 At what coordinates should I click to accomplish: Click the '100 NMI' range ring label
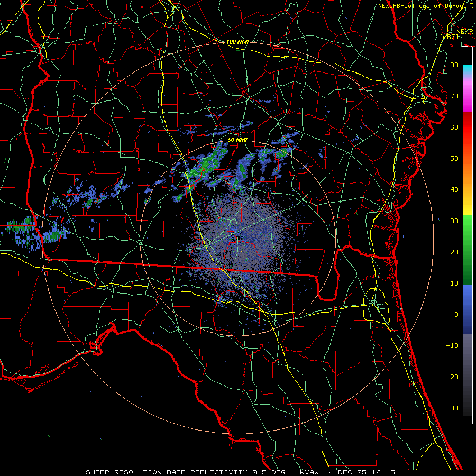coord(237,42)
